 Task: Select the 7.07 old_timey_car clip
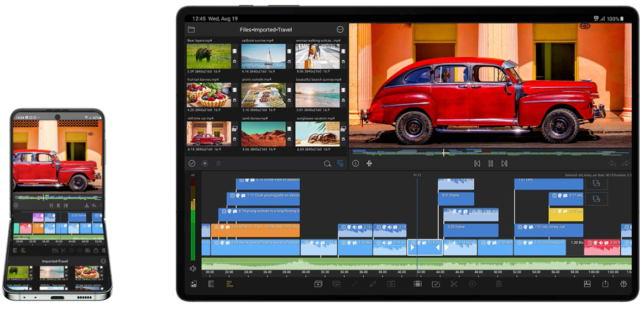tap(549, 230)
